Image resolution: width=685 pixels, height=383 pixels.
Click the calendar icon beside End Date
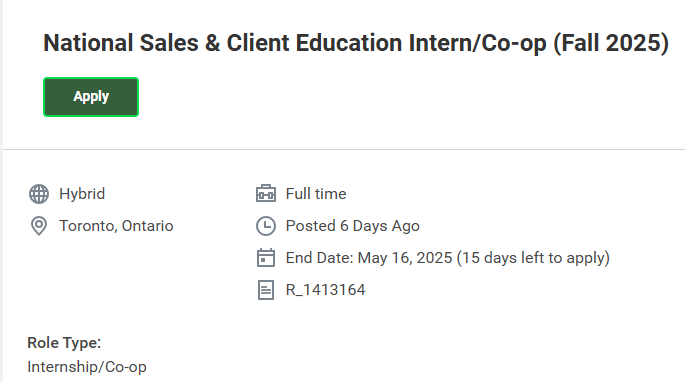[266, 258]
